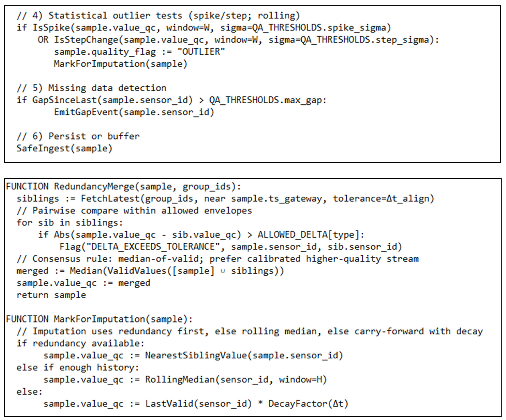This screenshot has height=420, width=506.
Task: Click the EmitGapEvent call line
Action: [134, 112]
